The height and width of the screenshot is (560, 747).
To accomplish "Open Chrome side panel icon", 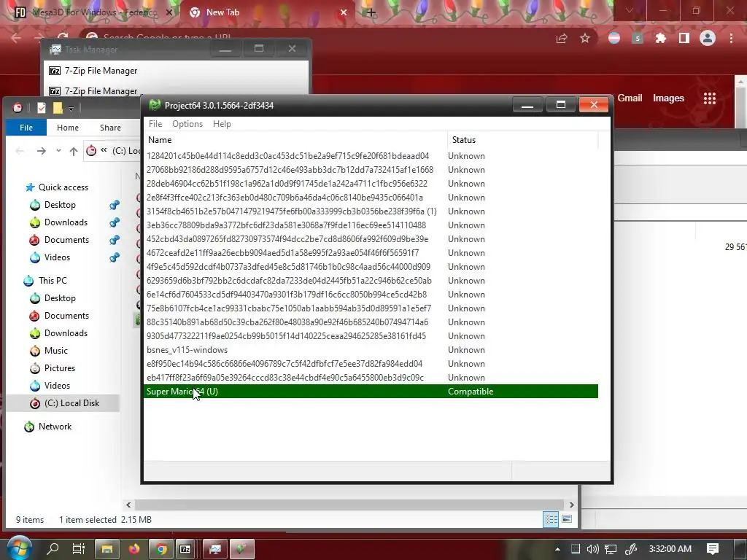I will tap(684, 38).
